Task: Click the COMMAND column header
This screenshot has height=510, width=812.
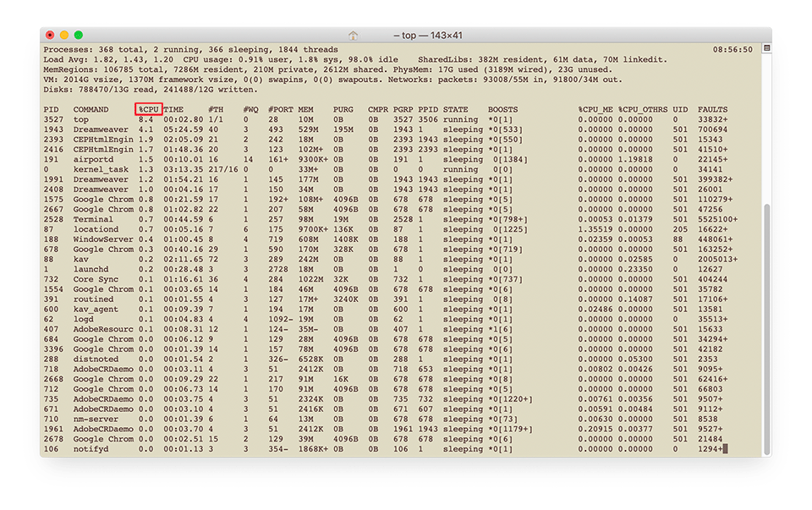Action: pos(91,110)
